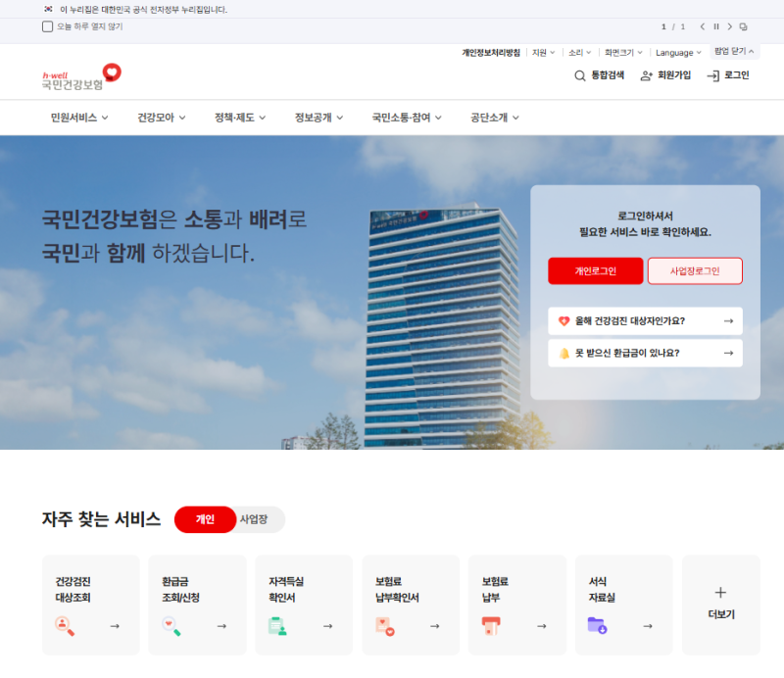The width and height of the screenshot is (784, 678).
Task: Click the plus icon above 더보기
Action: coord(720,593)
